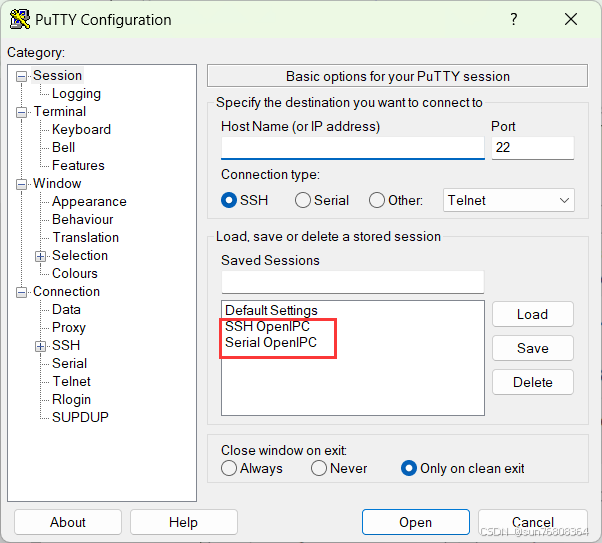The image size is (602, 543).
Task: Expand the Selection tree node
Action: (40, 256)
